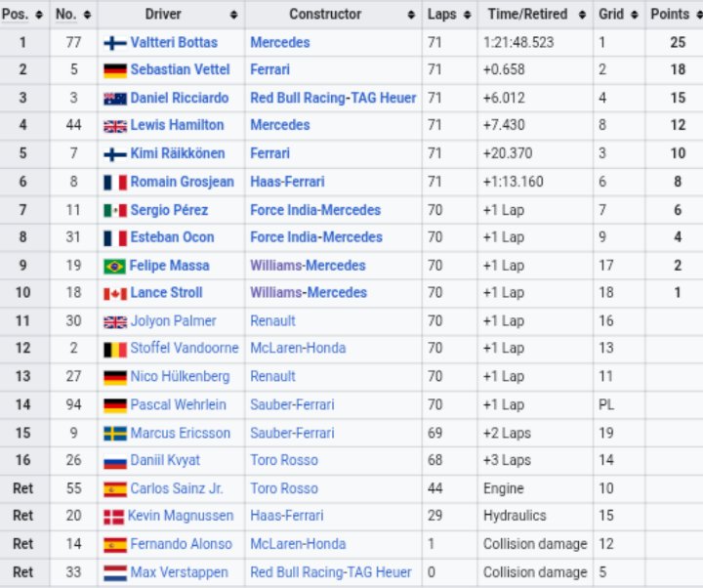Click Belgian flag beside Stoffel Vandoorne
The image size is (703, 588).
point(115,350)
